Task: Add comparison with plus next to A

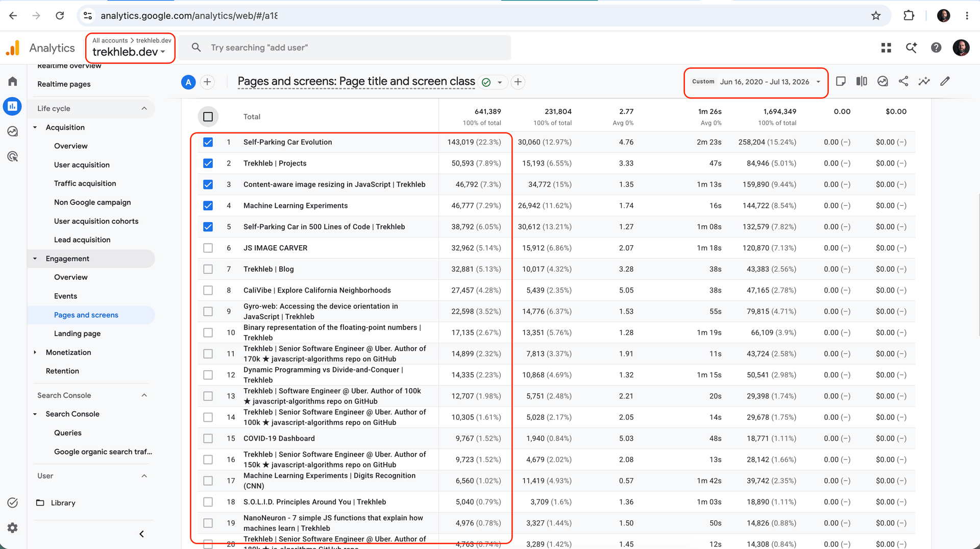Action: (207, 82)
